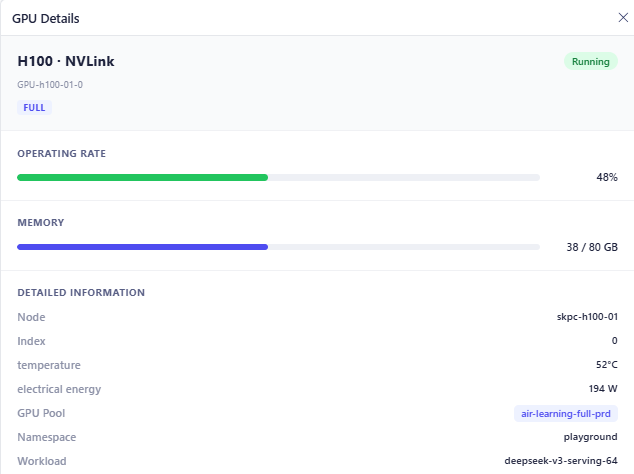Click the 194 W electrical energy value
This screenshot has height=474, width=634.
point(603,389)
